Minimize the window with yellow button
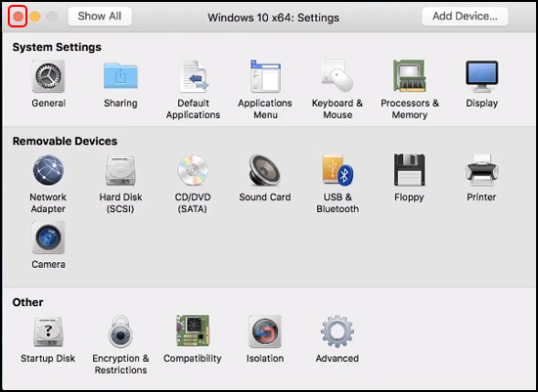This screenshot has height=392, width=538. point(35,17)
